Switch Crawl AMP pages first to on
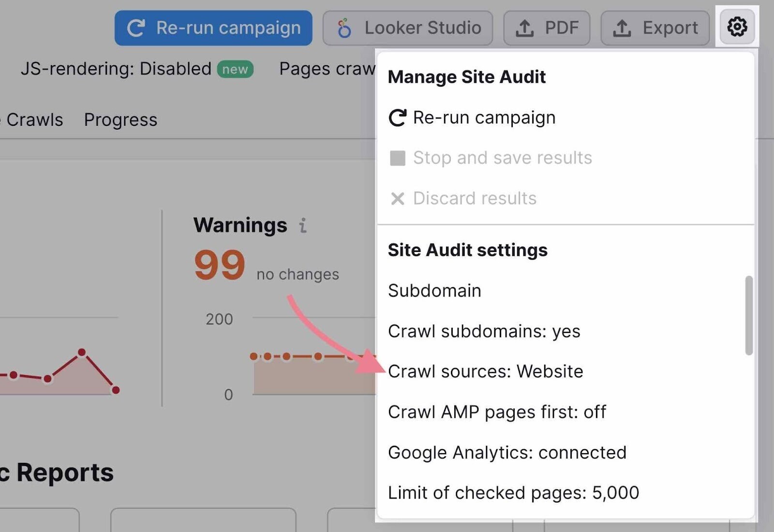774x532 pixels. point(497,412)
